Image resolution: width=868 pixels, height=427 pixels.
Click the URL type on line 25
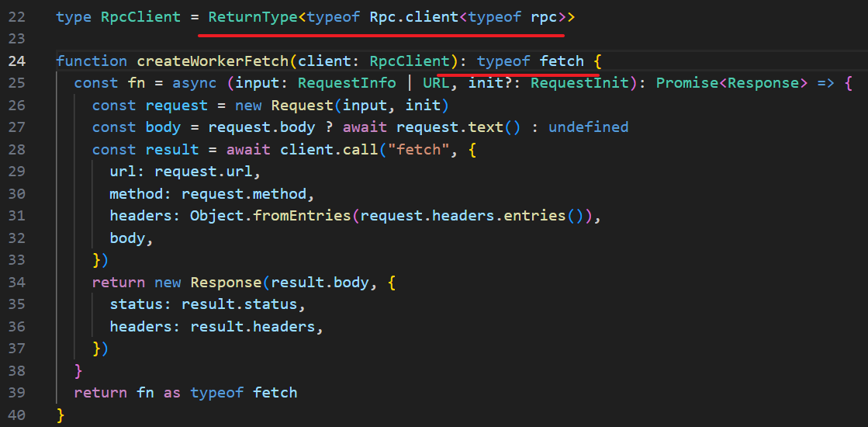click(x=437, y=84)
